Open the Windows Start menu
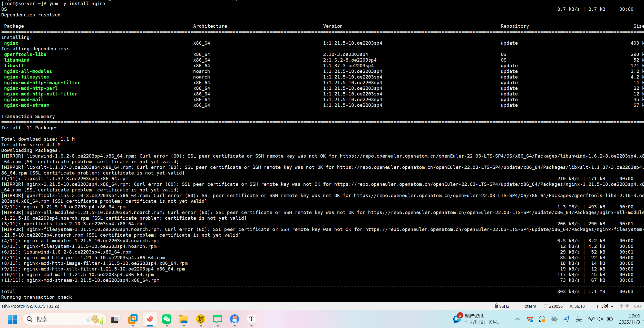644x328 pixels. pyautogui.click(x=12, y=319)
